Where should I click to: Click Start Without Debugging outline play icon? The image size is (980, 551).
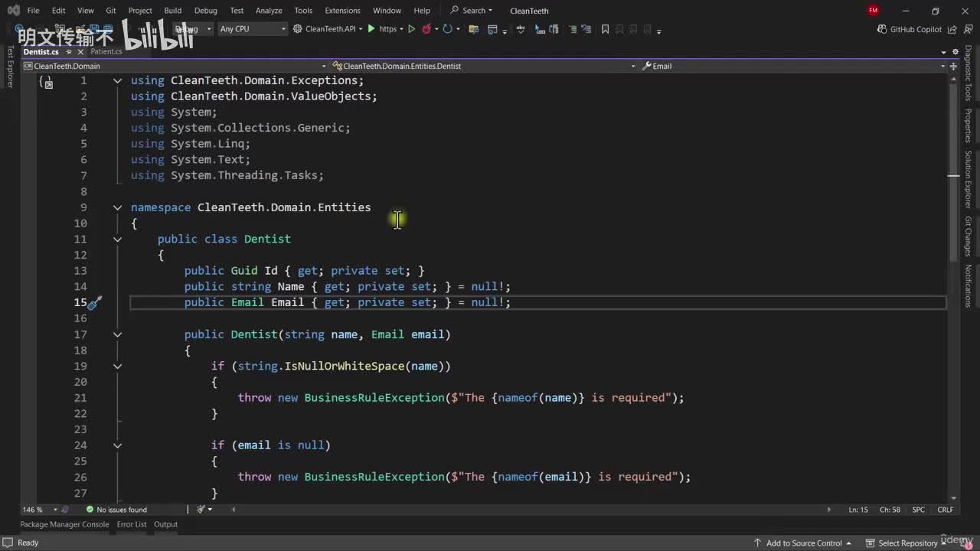point(411,29)
